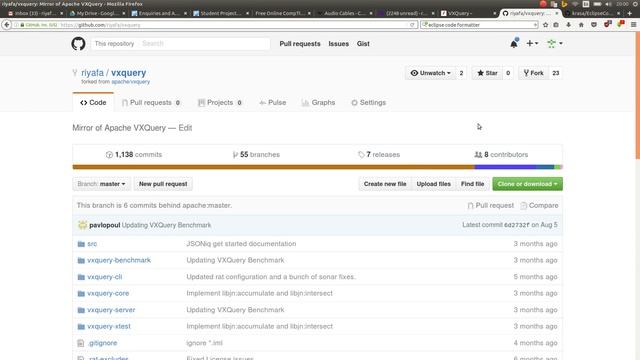
Task: Open the user avatar menu
Action: point(554,43)
